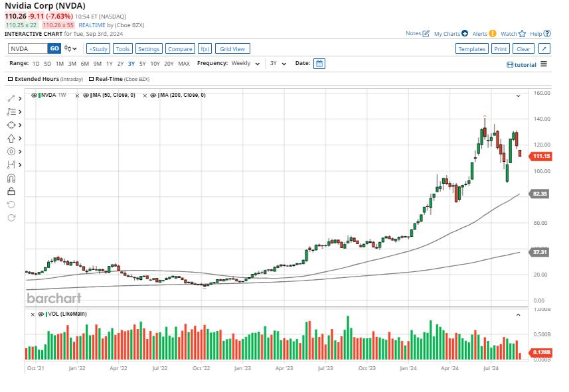Viewport: 569px width, 392px height.
Task: Open the 3Y period dropdown
Action: point(278,64)
